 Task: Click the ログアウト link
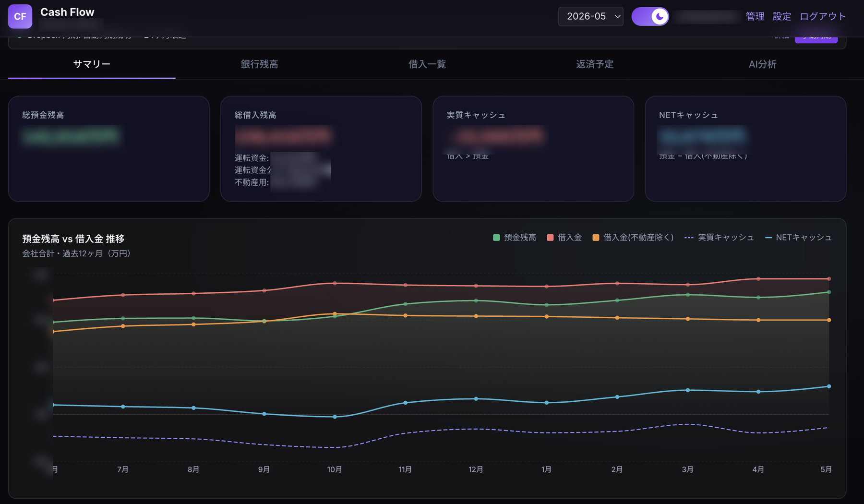click(x=822, y=16)
